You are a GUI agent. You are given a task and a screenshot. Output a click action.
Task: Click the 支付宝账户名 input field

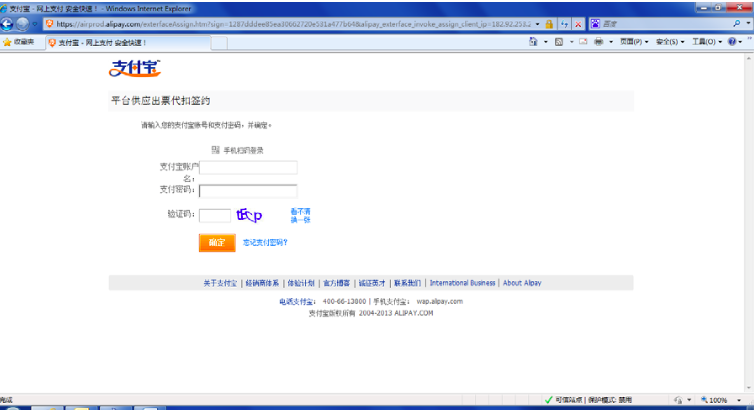pyautogui.click(x=248, y=167)
